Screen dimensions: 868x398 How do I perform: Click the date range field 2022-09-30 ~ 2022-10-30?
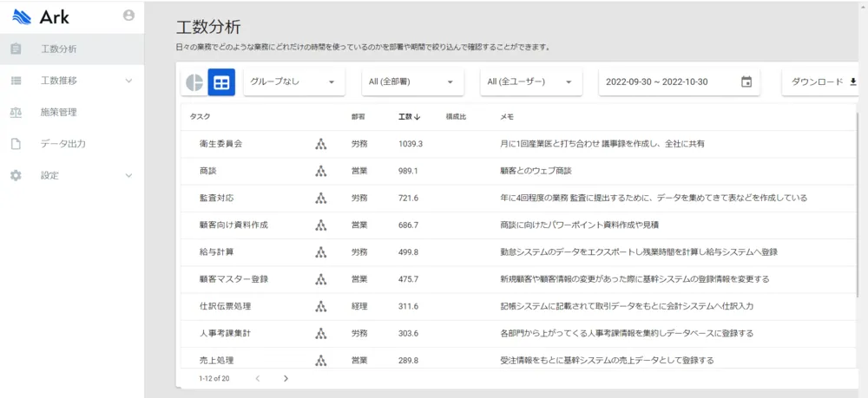680,82
